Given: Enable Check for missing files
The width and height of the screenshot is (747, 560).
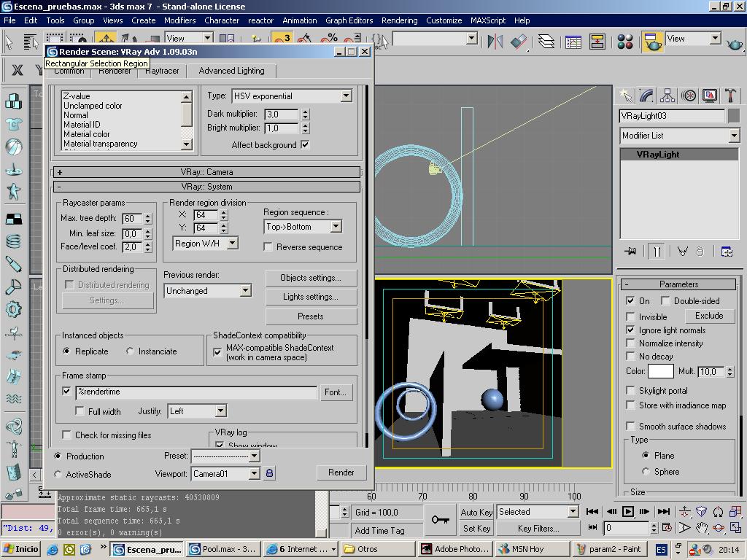Looking at the screenshot, I should click(66, 435).
